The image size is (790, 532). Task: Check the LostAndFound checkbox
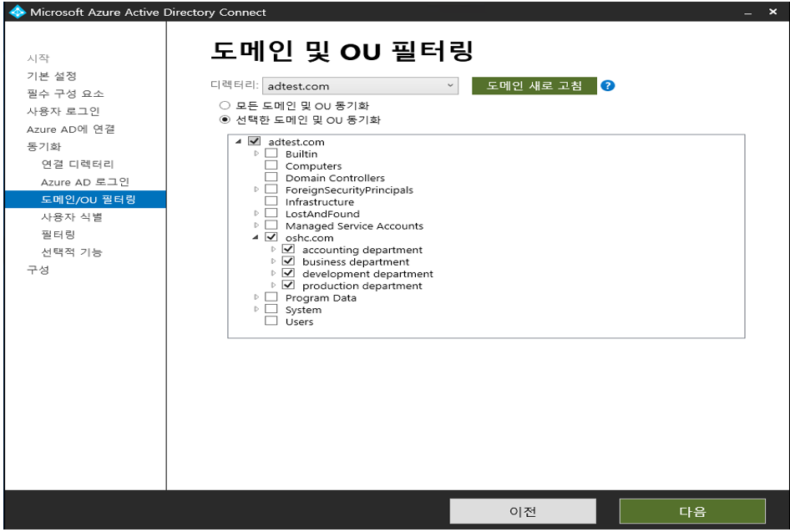coord(271,213)
